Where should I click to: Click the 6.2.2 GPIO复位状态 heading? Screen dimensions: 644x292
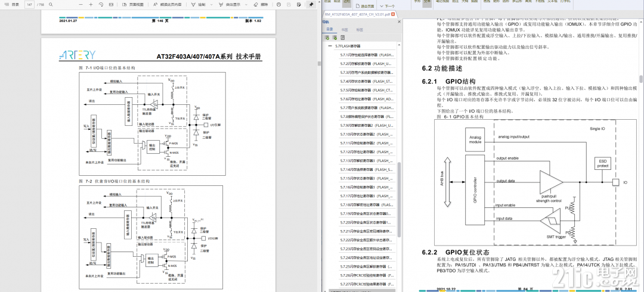(456, 251)
